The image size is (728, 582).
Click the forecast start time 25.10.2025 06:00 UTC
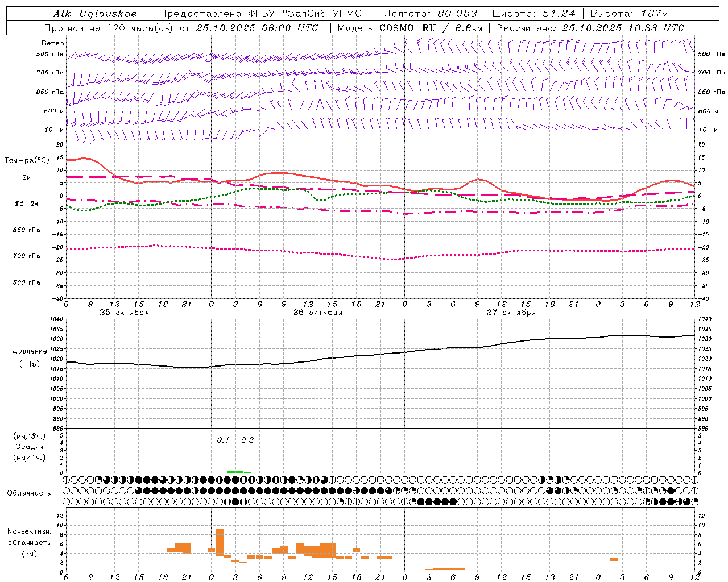tap(257, 28)
